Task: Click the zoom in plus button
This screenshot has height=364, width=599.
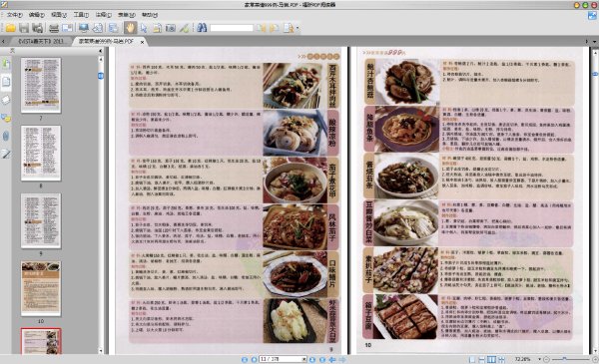Action: point(595,359)
